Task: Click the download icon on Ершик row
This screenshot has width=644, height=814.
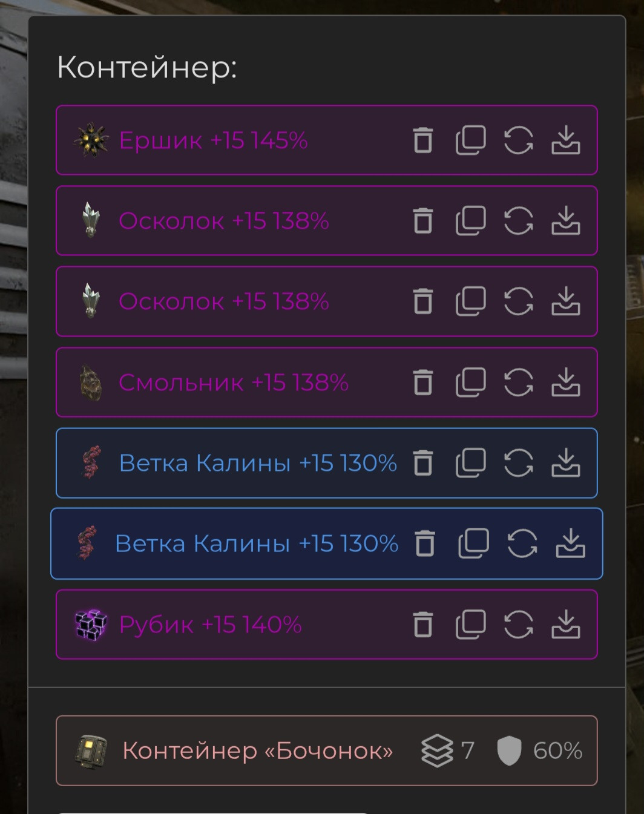Action: click(x=566, y=140)
